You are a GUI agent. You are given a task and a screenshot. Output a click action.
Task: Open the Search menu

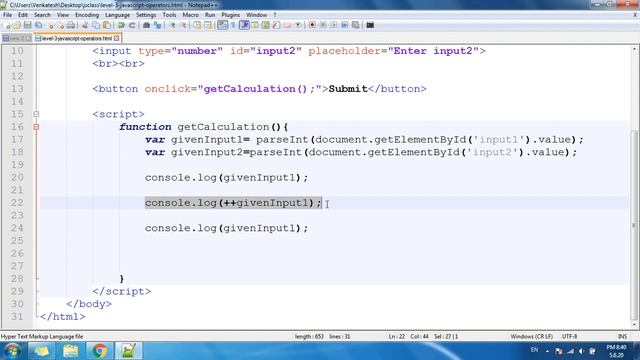click(x=42, y=15)
